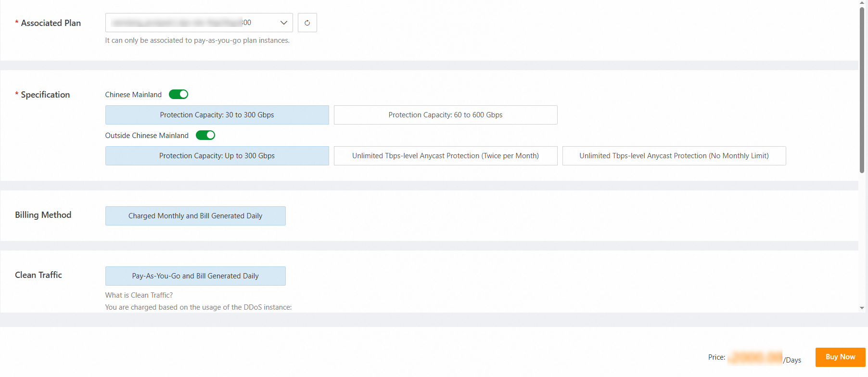Choose Unlimited Anycast Protection (Twice per Month)

click(x=446, y=156)
